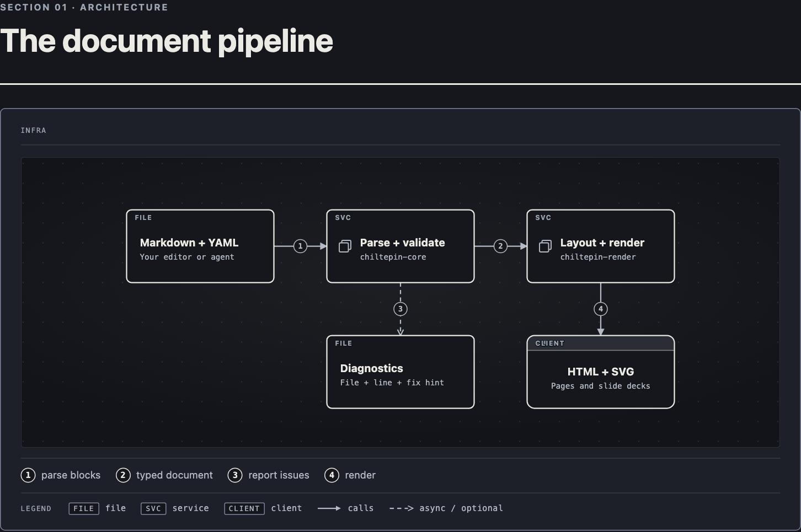
Task: Click the edge step marker 4 above HTML + SVG
Action: pos(601,309)
